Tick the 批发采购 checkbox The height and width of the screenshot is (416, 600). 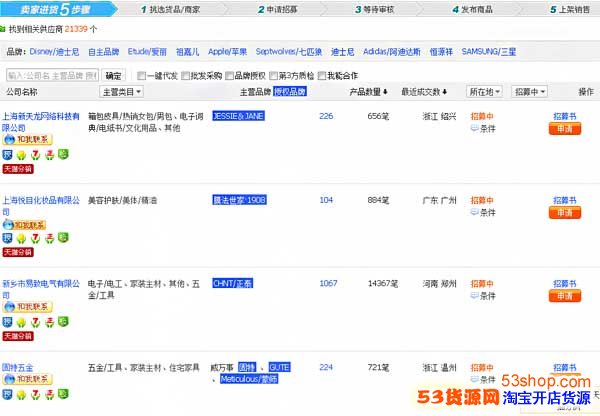(x=184, y=76)
